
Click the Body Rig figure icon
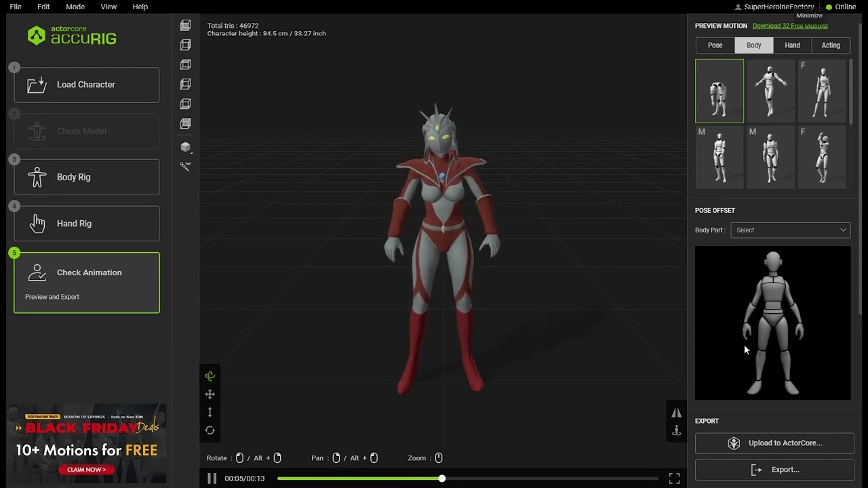coord(37,177)
